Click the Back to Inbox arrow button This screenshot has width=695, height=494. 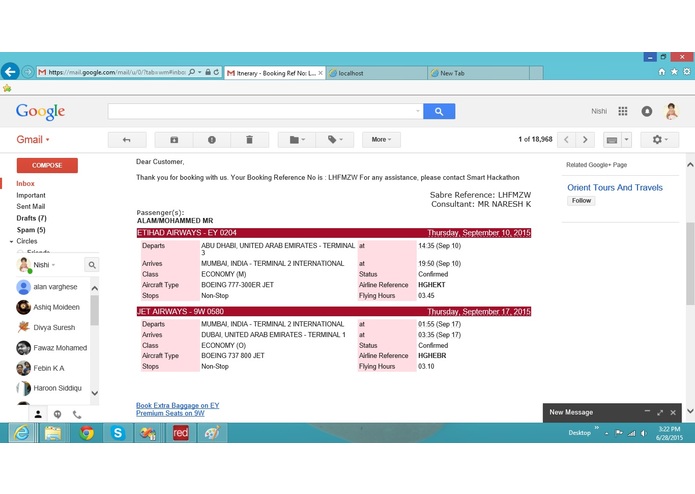127,140
